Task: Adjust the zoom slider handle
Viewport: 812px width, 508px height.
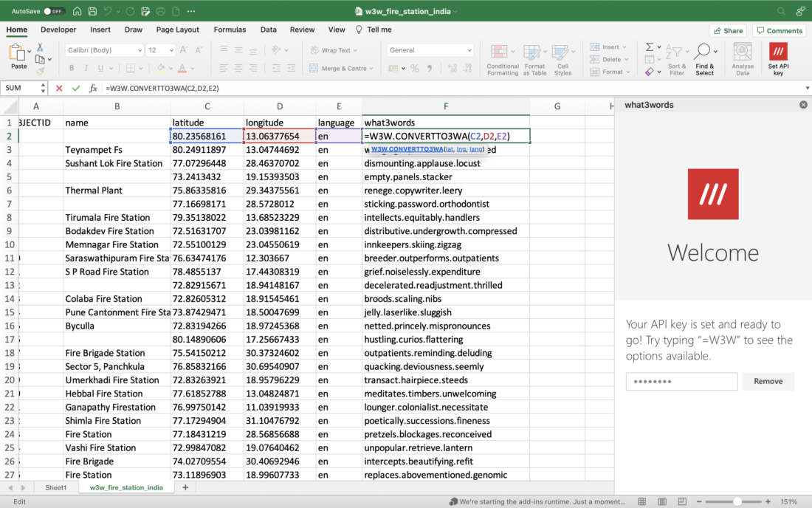Action: (737, 501)
